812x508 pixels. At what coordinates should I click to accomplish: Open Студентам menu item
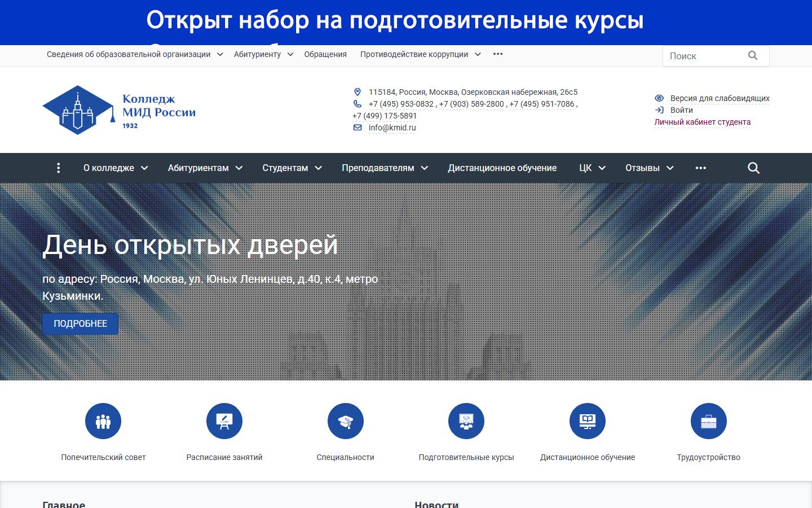(x=285, y=168)
